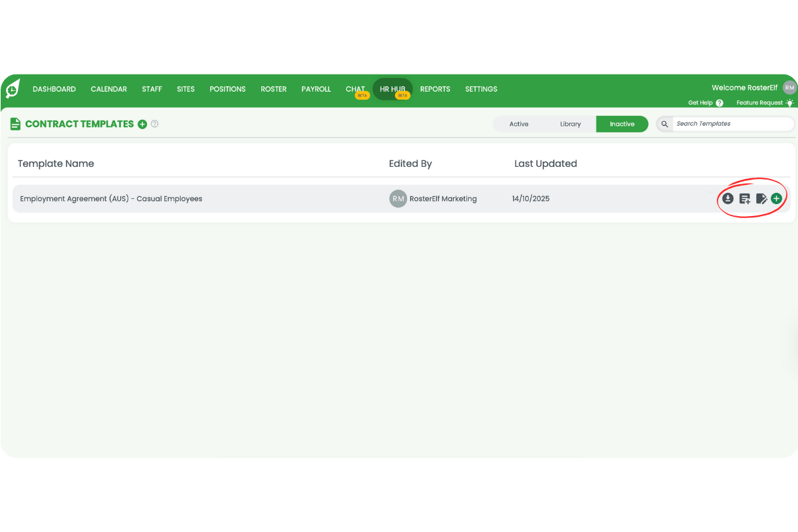The image size is (798, 532).
Task: Open the Get Help question mark icon
Action: [x=719, y=102]
